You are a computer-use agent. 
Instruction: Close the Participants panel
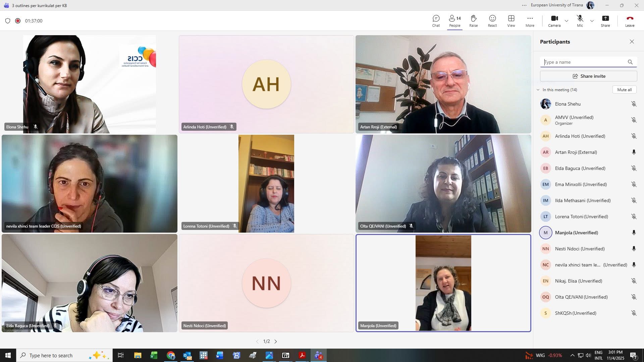point(632,42)
